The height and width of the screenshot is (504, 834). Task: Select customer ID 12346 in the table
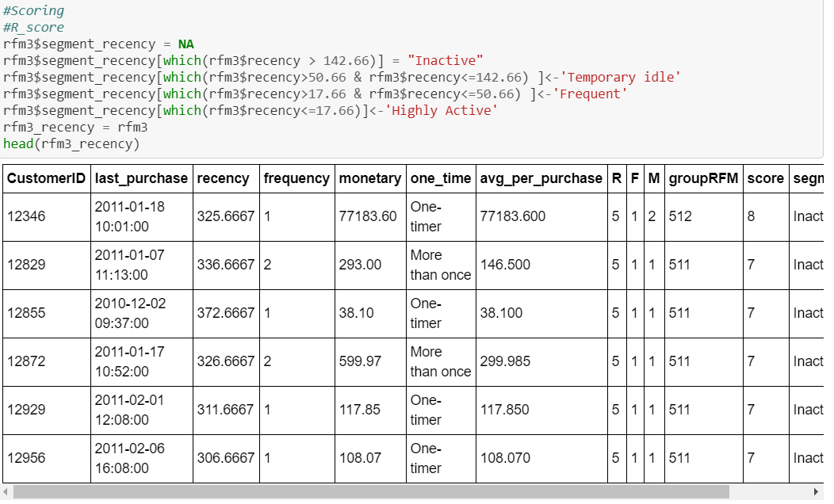24,216
